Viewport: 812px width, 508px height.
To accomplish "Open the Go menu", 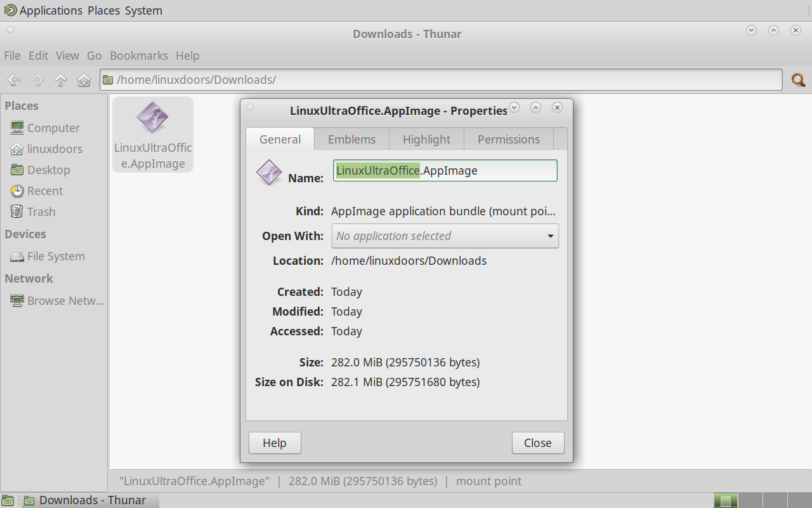I will tap(94, 55).
